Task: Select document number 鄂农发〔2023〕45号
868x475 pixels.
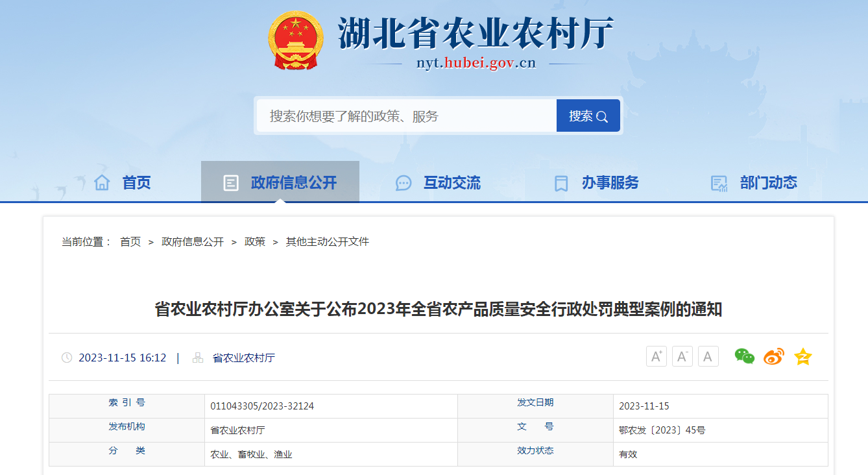Action: click(x=662, y=430)
